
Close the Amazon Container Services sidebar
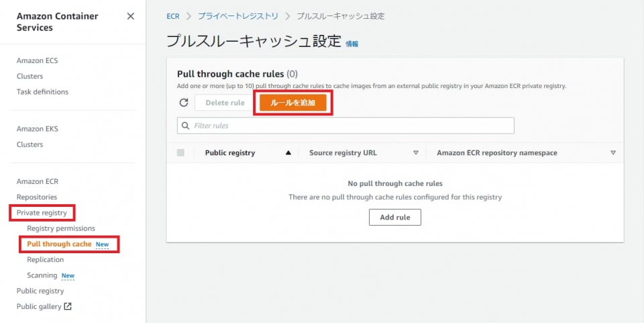(131, 16)
